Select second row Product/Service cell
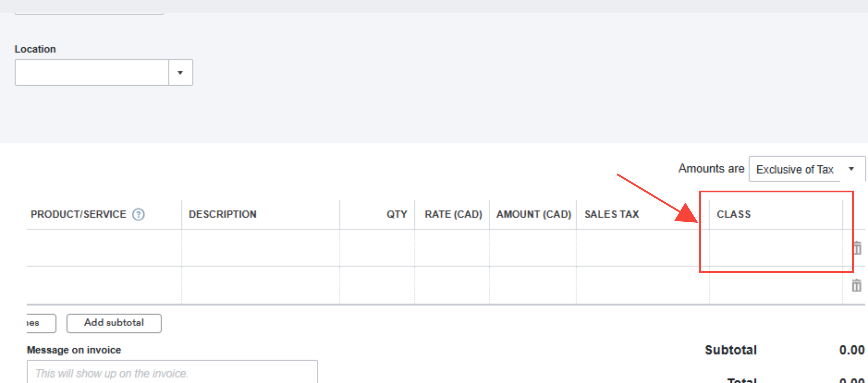 click(x=104, y=285)
